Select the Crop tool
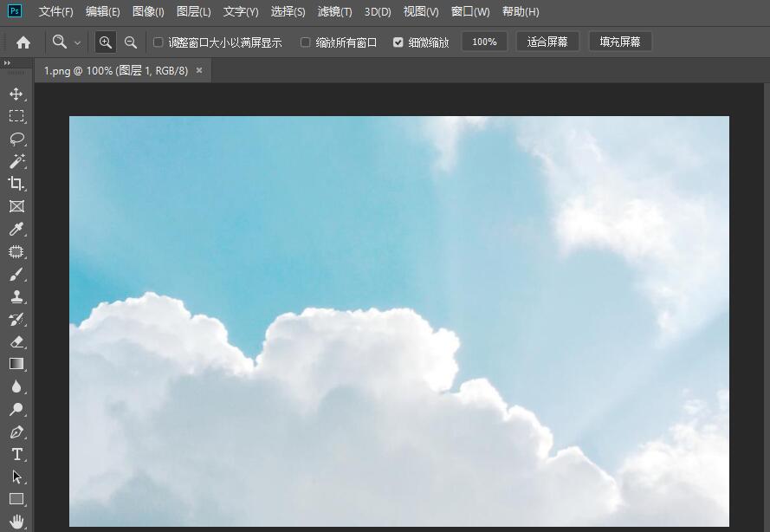The width and height of the screenshot is (770, 532). (x=16, y=183)
